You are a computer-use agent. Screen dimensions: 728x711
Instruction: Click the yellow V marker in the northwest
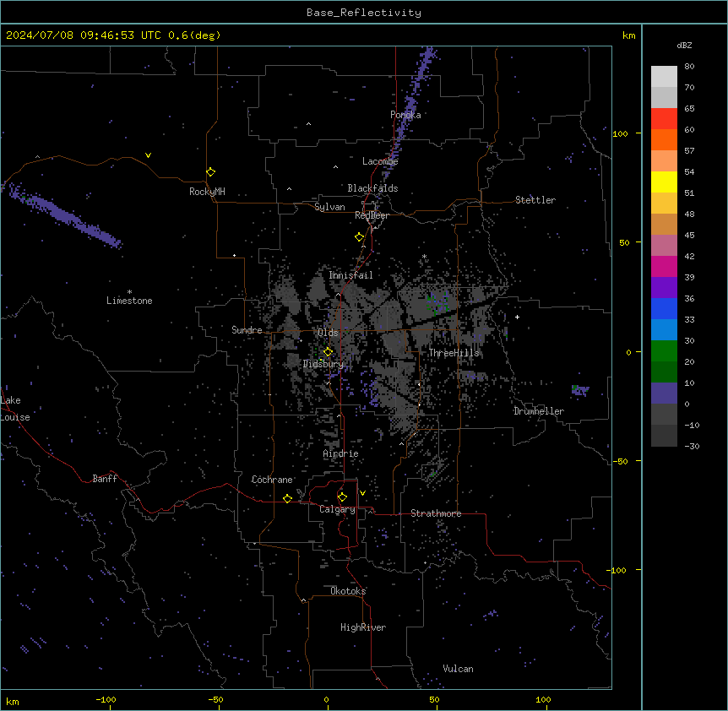click(148, 155)
